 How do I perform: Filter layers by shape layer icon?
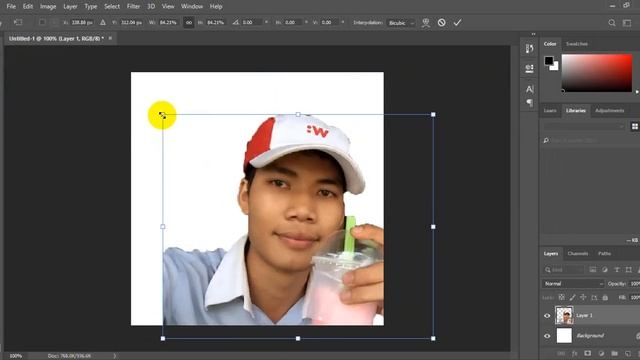(629, 270)
